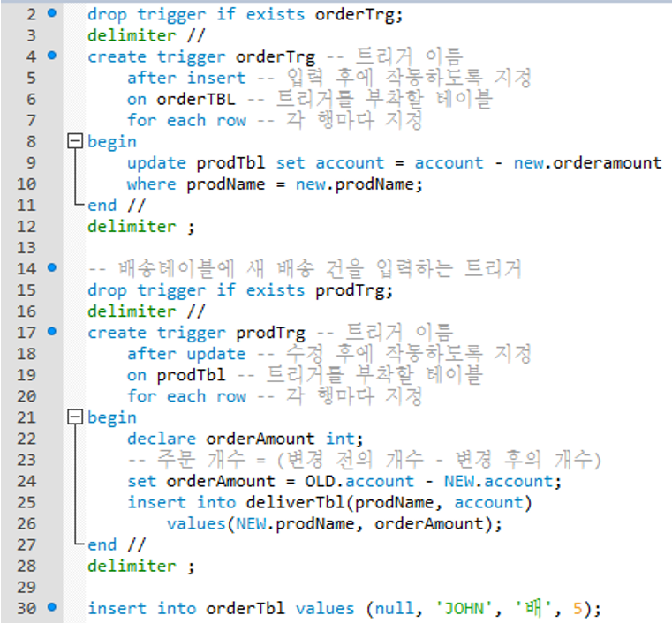Collapse the begin block at line 8
Image resolution: width=672 pixels, height=623 pixels.
[x=75, y=140]
